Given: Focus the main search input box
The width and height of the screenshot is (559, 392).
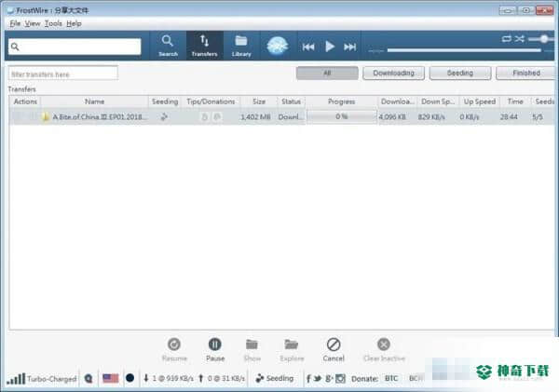Looking at the screenshot, I should (x=75, y=47).
